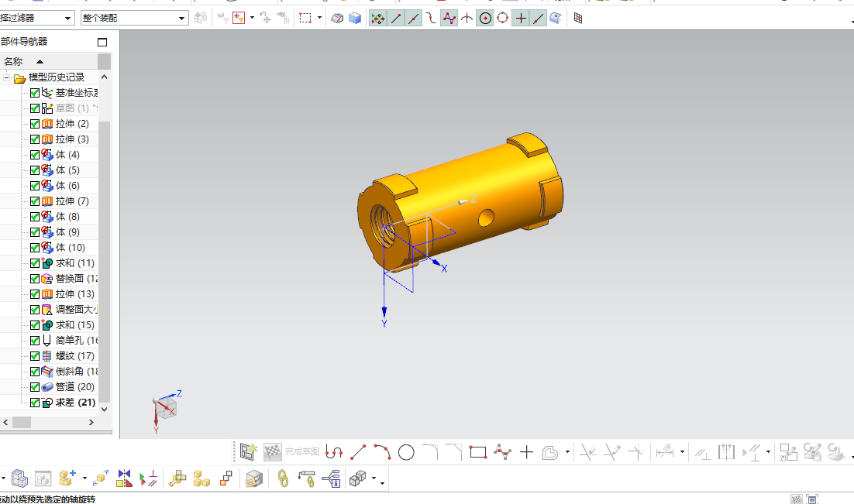
Task: Click the assembly box outline icon
Action: point(20,478)
